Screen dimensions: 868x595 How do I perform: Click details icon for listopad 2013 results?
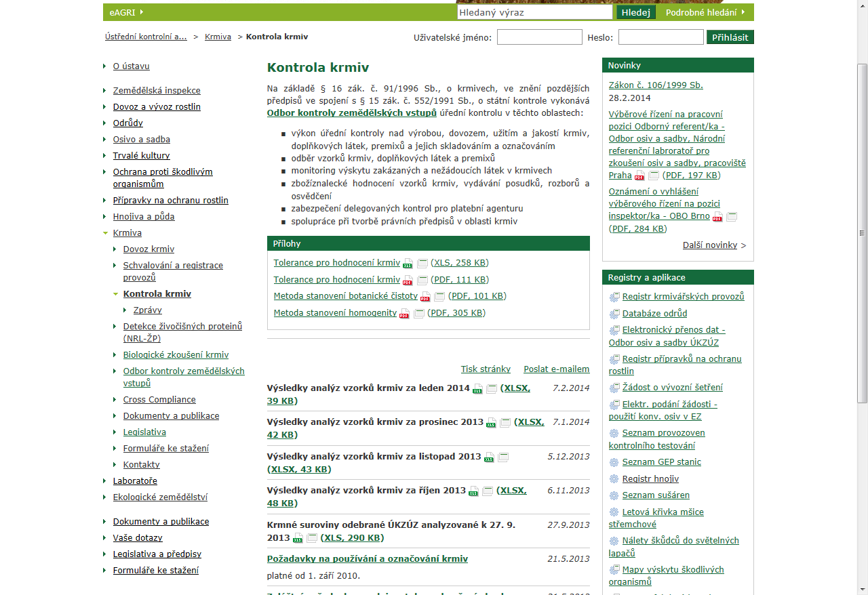point(503,457)
